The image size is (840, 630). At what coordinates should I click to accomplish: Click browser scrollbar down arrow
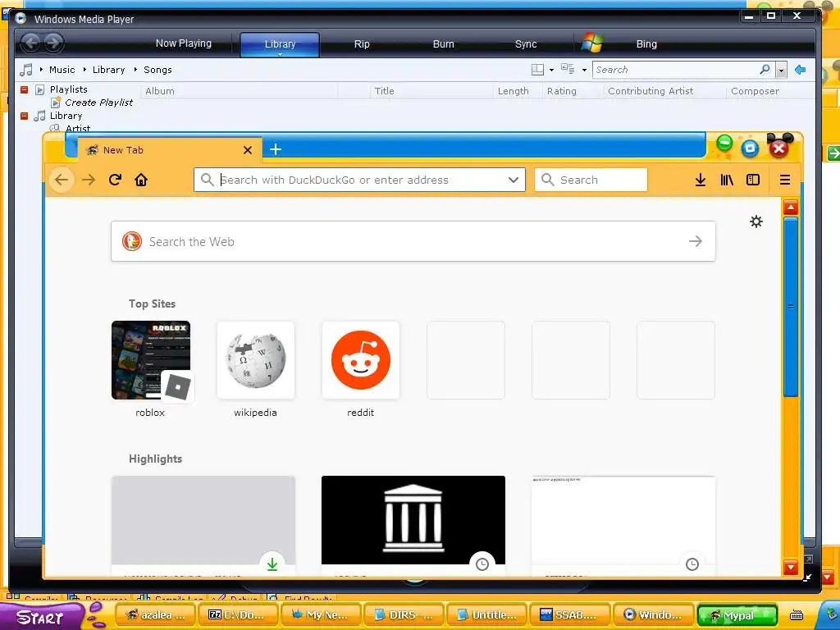click(x=791, y=568)
